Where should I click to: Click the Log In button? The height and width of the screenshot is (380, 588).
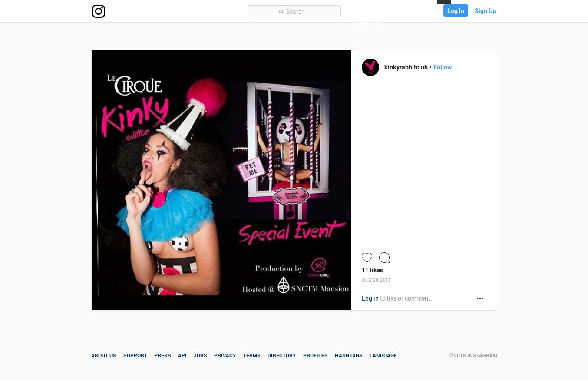(x=456, y=10)
